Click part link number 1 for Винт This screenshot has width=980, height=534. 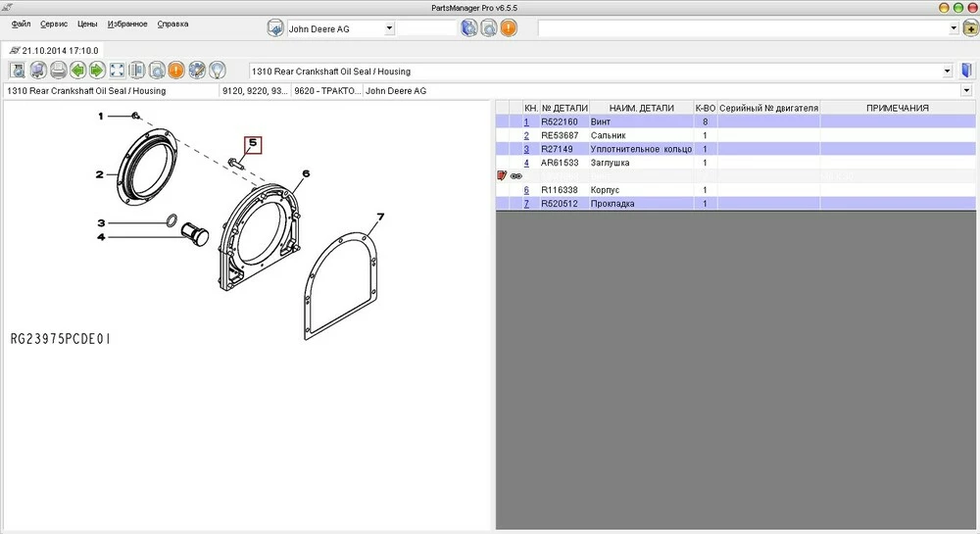click(526, 122)
